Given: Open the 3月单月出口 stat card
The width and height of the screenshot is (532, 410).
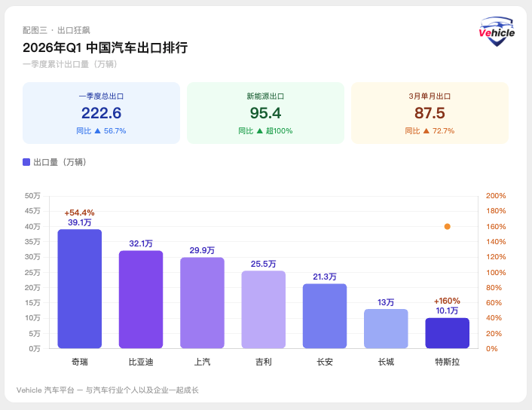Looking at the screenshot, I should point(430,113).
